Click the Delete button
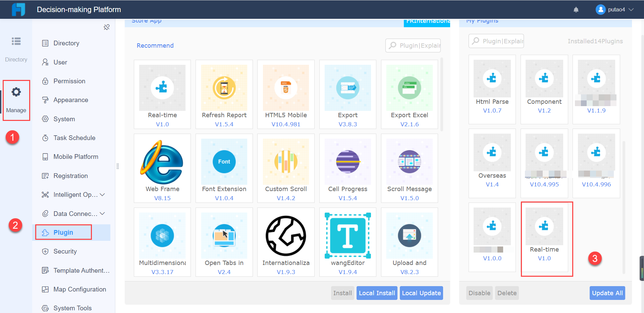 (507, 293)
